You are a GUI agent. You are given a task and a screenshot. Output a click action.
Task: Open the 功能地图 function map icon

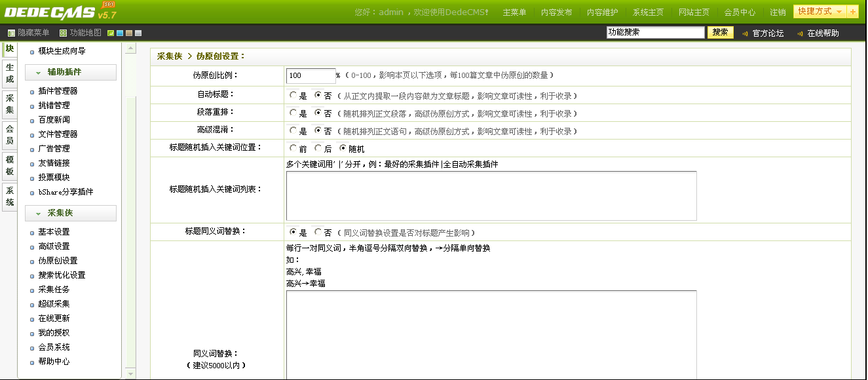[63, 33]
